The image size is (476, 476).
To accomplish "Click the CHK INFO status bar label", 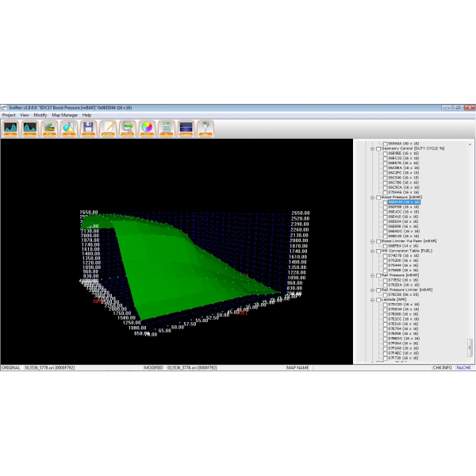I will (x=443, y=367).
